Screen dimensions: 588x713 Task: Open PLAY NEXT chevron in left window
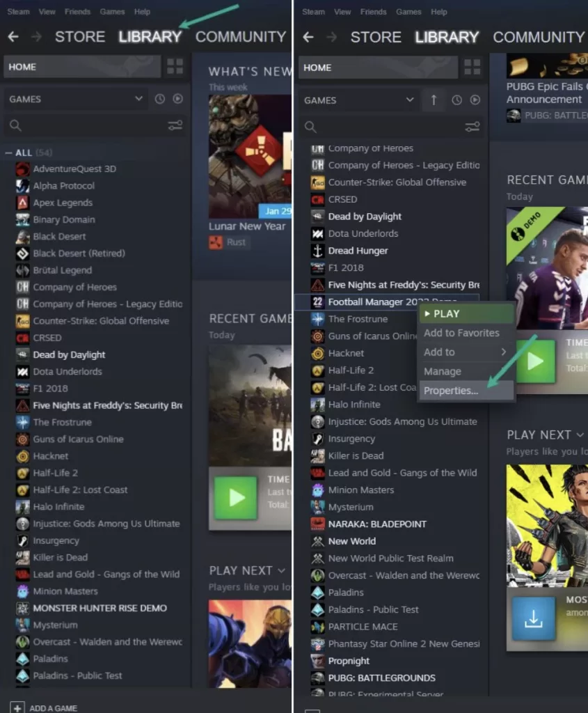tap(281, 571)
